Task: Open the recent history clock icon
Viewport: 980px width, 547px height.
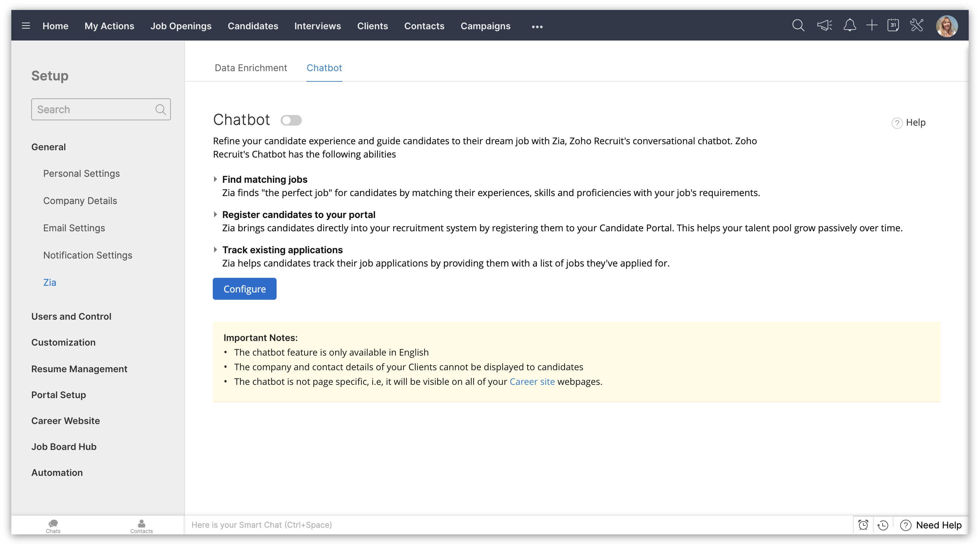Action: click(883, 525)
